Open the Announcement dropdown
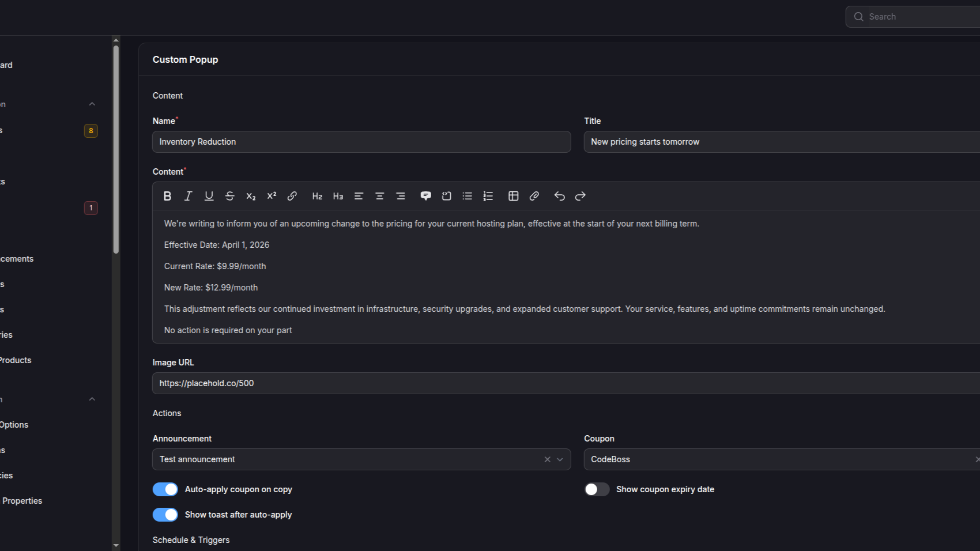 [x=559, y=459]
